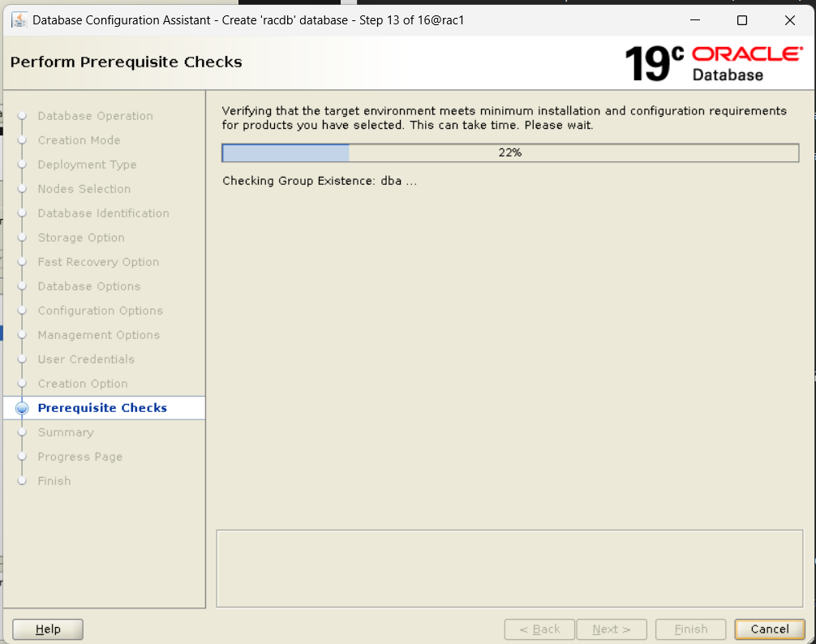
Task: Click the 22% progress bar
Action: pos(510,153)
